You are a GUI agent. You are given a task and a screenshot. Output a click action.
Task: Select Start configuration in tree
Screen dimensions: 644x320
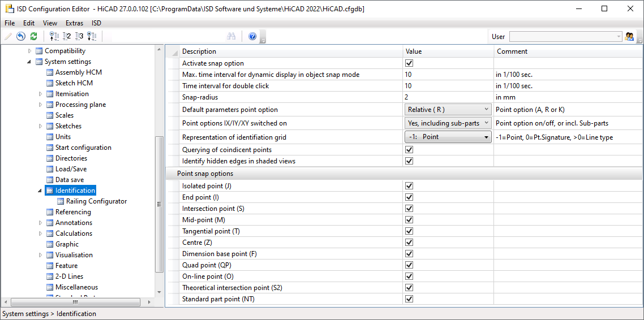83,148
